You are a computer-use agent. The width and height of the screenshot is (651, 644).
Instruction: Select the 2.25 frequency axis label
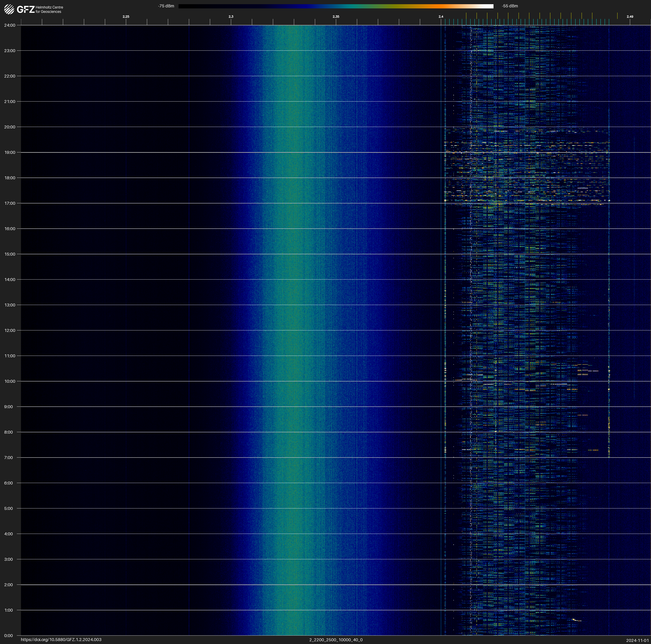(126, 17)
